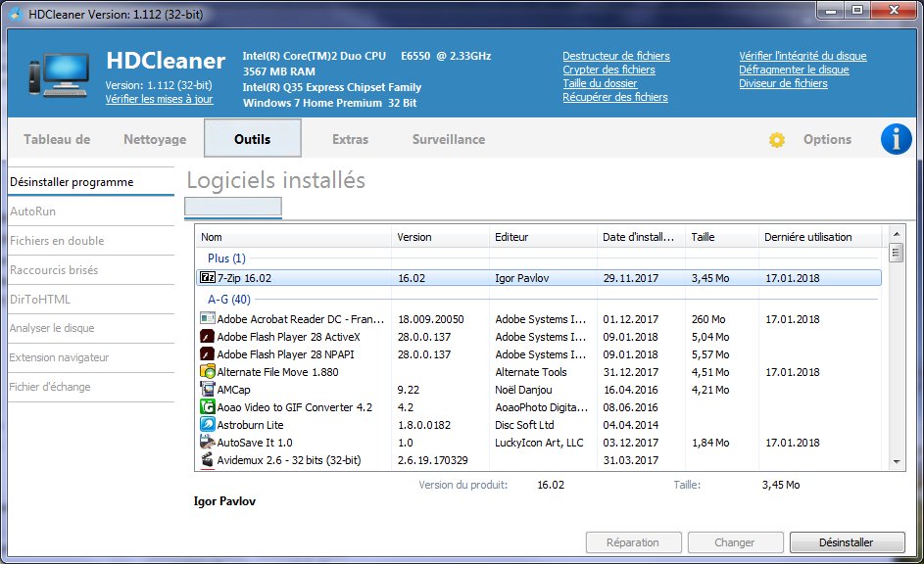
Task: Click the list scrollbar thumb
Action: 897,254
